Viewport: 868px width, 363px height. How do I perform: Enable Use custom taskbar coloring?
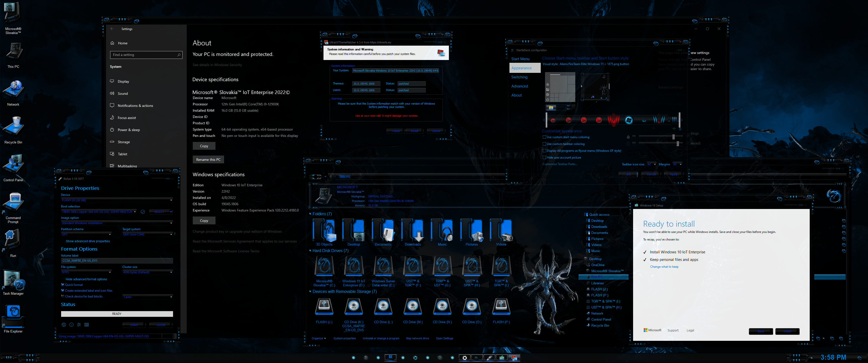click(x=544, y=144)
